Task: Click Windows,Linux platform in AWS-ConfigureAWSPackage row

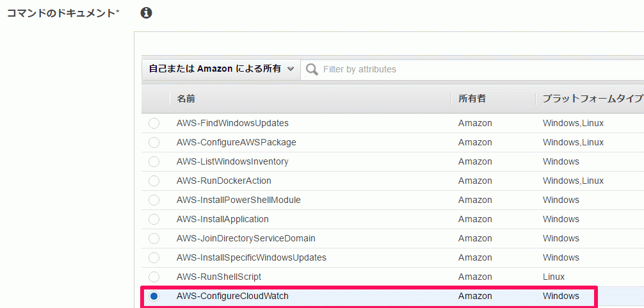Action: (573, 143)
